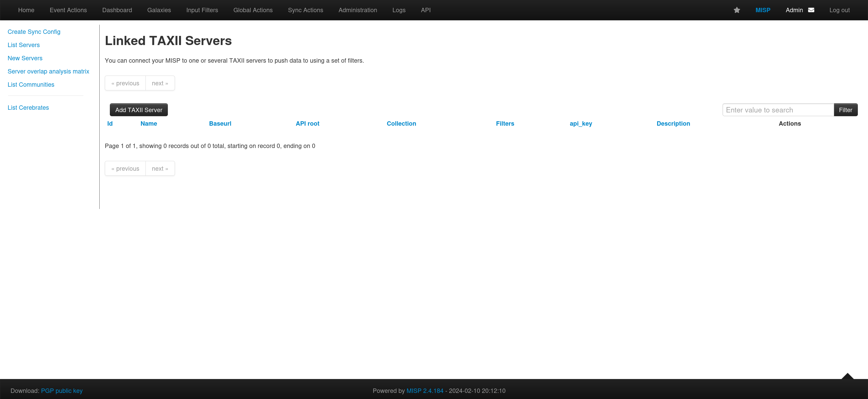Open List Communities in sidebar

pos(31,85)
